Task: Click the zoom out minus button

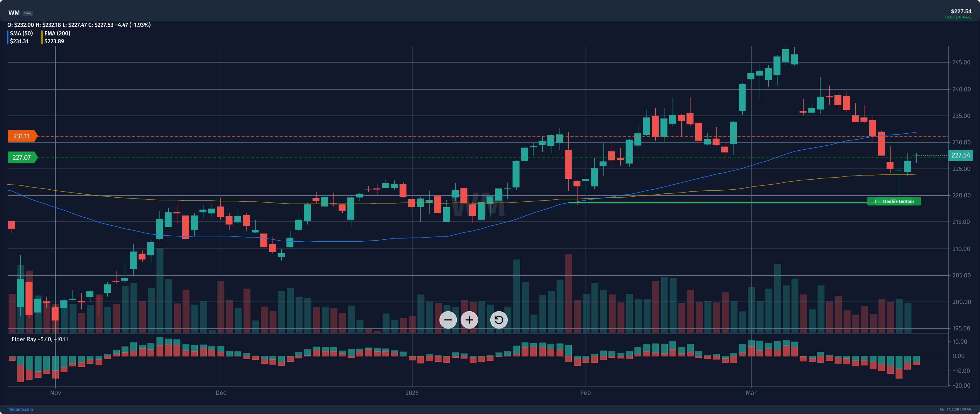Action: click(x=448, y=320)
